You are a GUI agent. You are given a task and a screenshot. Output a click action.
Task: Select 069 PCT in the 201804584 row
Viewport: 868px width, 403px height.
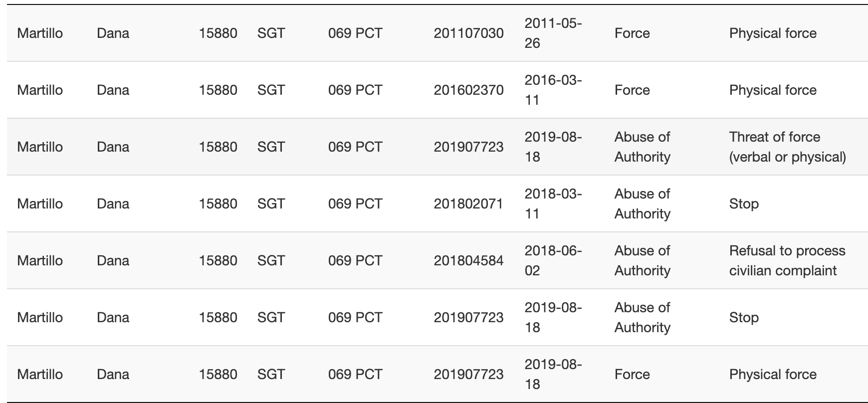(x=355, y=261)
